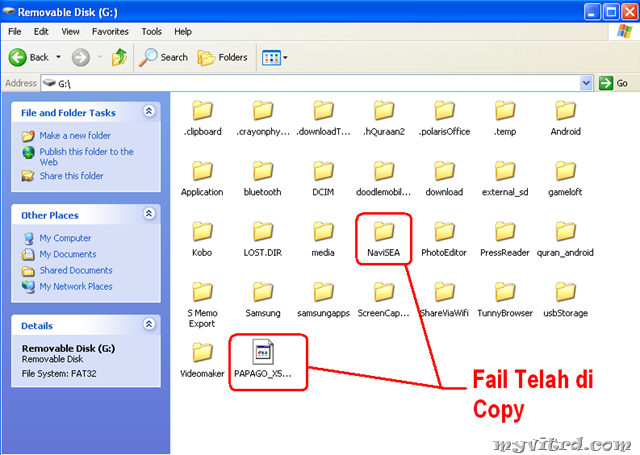Open the View menu
This screenshot has width=640, height=455.
pos(70,31)
